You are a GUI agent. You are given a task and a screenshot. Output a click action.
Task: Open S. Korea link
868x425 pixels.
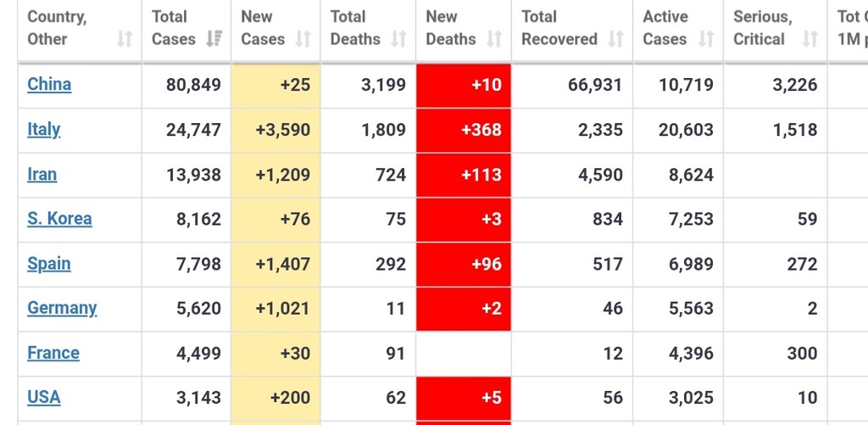[x=59, y=218]
